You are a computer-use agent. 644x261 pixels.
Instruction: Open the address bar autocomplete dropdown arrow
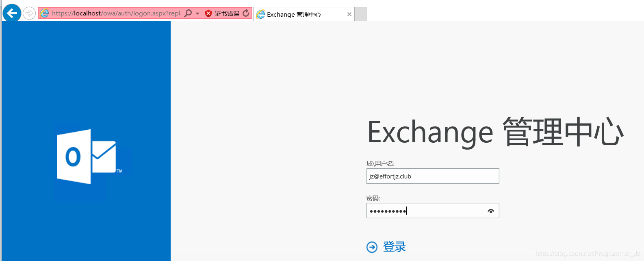[197, 13]
